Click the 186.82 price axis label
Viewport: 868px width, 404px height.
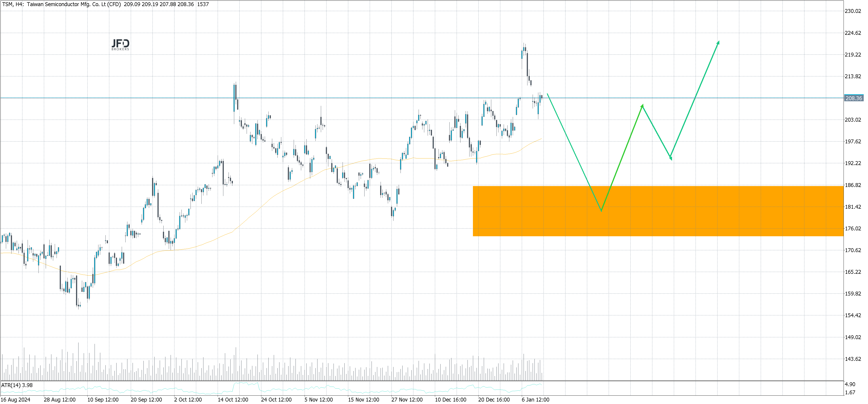point(853,185)
